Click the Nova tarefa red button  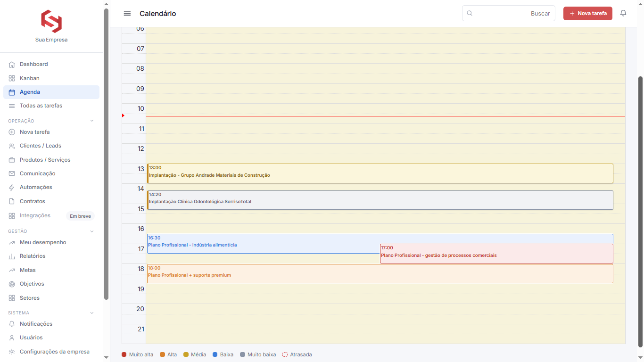(588, 13)
